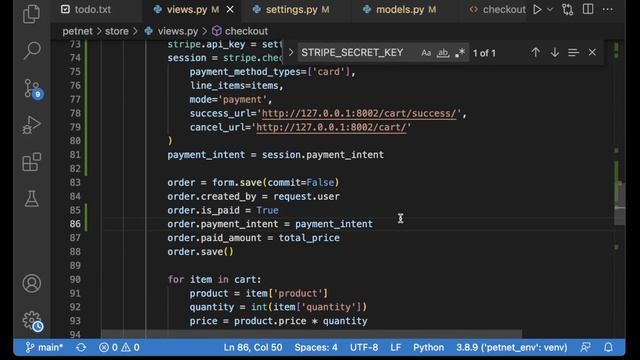
Task: Click price = product.price * quantity line
Action: click(x=278, y=321)
